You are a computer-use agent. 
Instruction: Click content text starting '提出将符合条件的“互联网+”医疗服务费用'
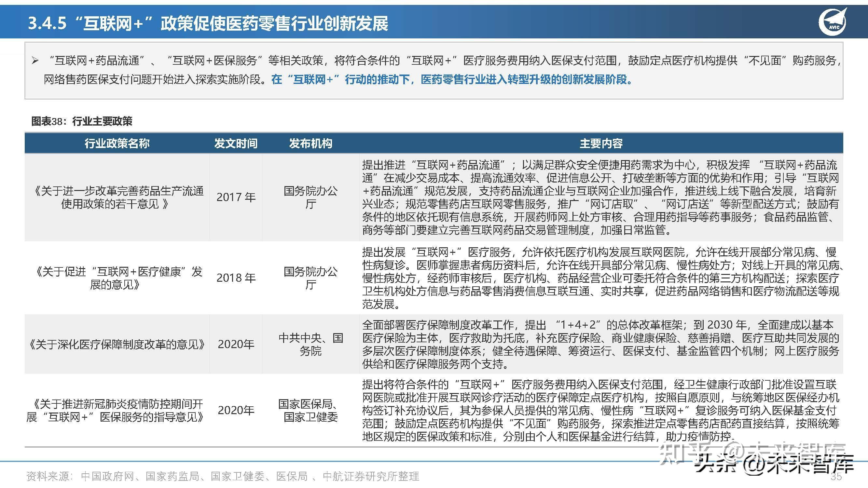pos(601,410)
